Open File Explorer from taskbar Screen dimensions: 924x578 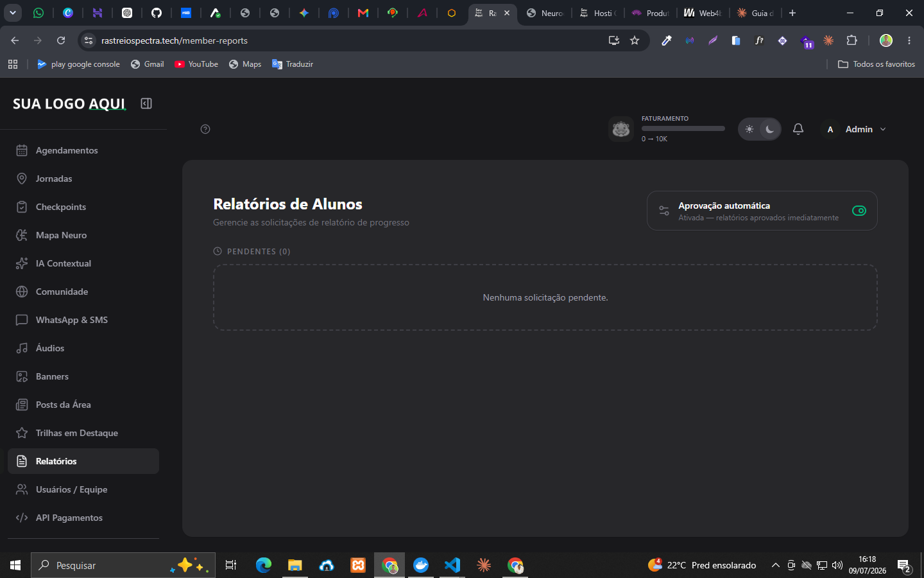click(x=295, y=565)
